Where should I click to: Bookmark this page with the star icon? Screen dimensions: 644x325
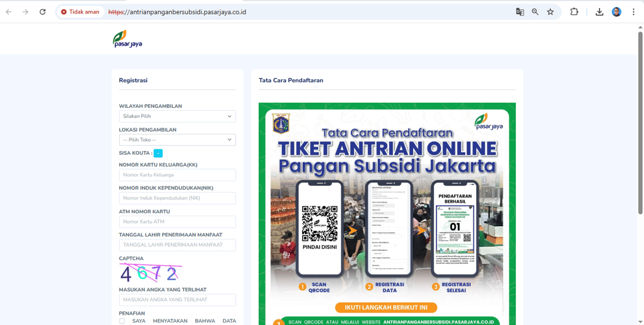(x=551, y=11)
